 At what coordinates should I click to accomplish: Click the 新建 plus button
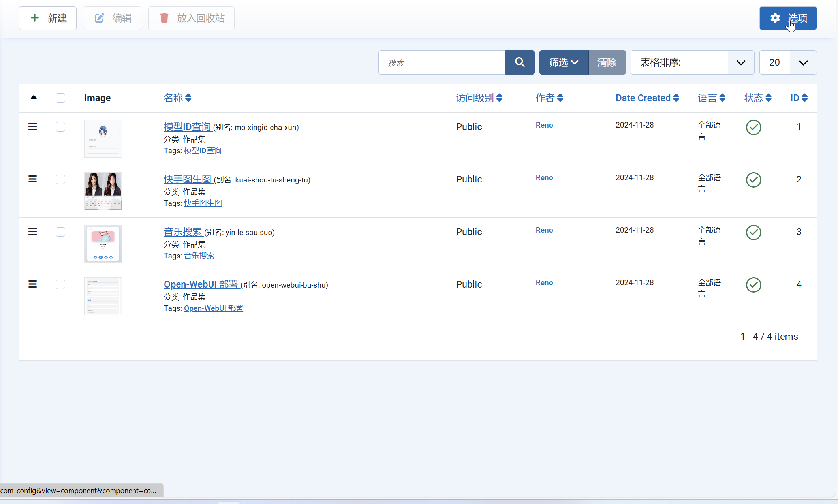coord(48,18)
